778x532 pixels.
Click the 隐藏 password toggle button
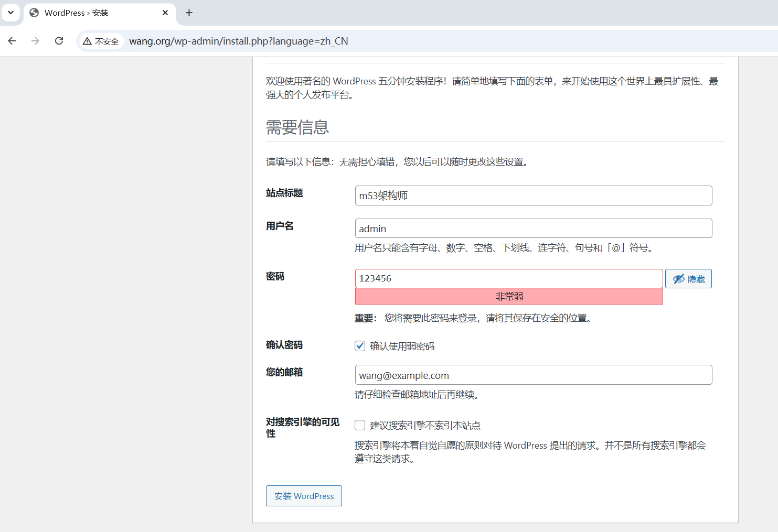point(688,279)
